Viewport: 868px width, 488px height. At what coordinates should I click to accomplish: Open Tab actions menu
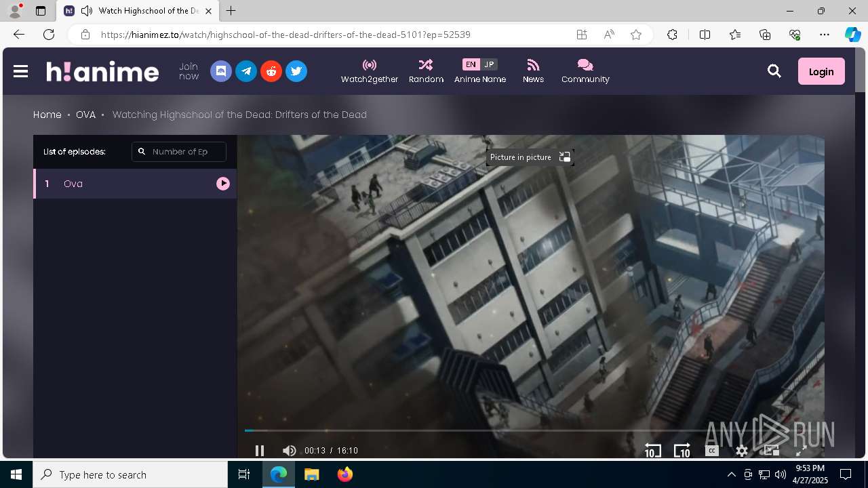point(41,11)
